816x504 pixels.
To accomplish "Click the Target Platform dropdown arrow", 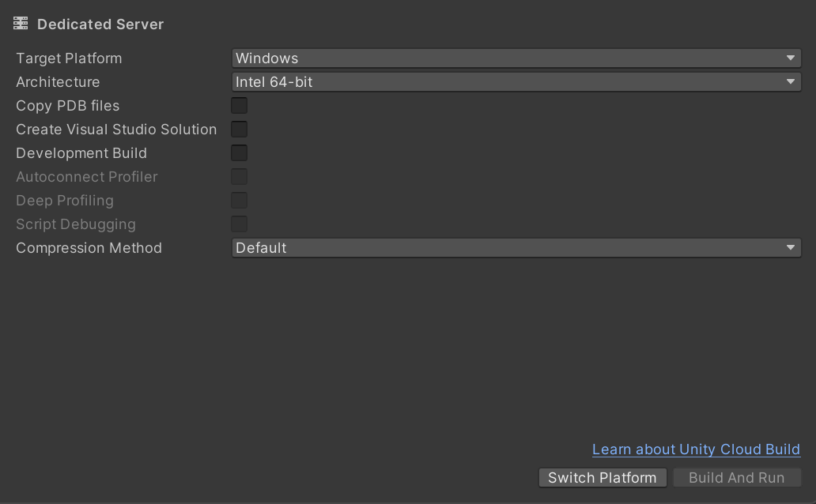I will [x=791, y=58].
